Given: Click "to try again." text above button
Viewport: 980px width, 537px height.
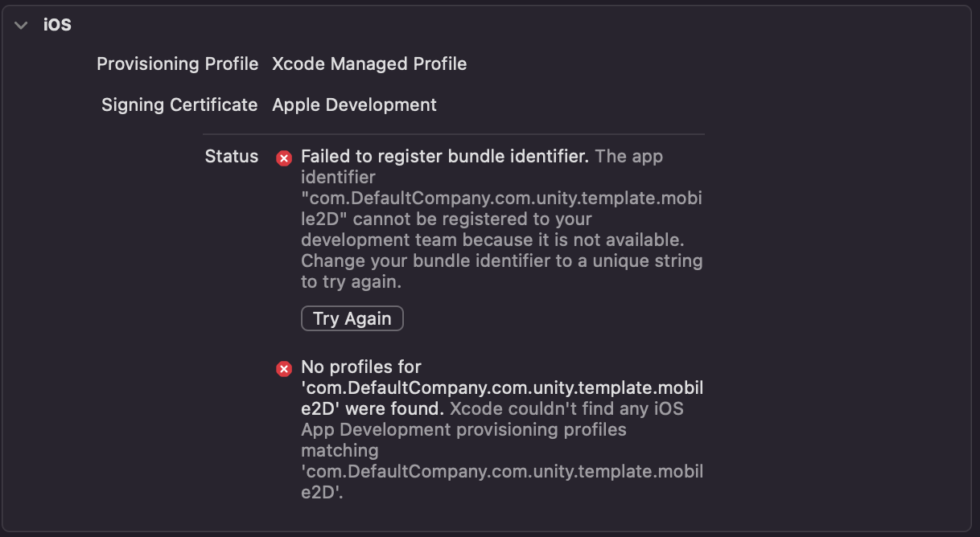Looking at the screenshot, I should 351,282.
